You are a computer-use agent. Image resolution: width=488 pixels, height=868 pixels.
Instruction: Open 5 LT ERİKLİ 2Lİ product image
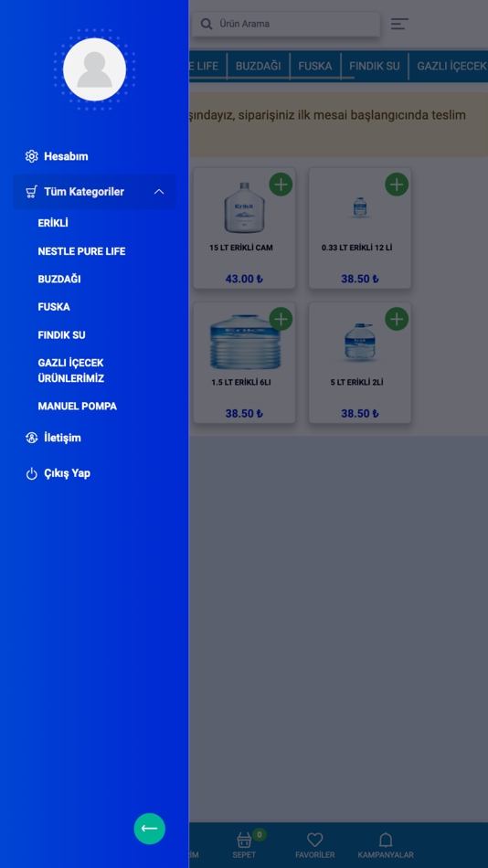360,344
